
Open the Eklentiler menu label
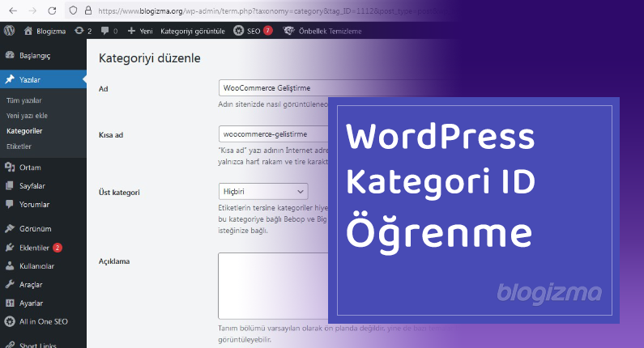pos(34,248)
